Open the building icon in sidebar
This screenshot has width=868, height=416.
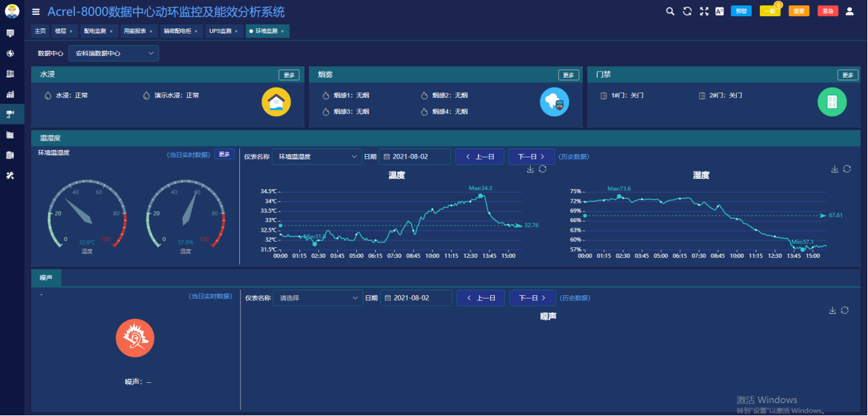10,74
